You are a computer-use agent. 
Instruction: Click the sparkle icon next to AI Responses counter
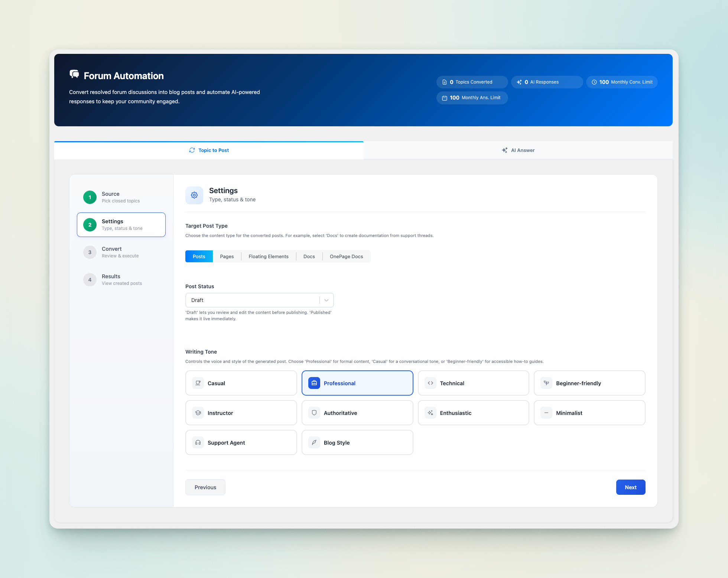pyautogui.click(x=519, y=82)
